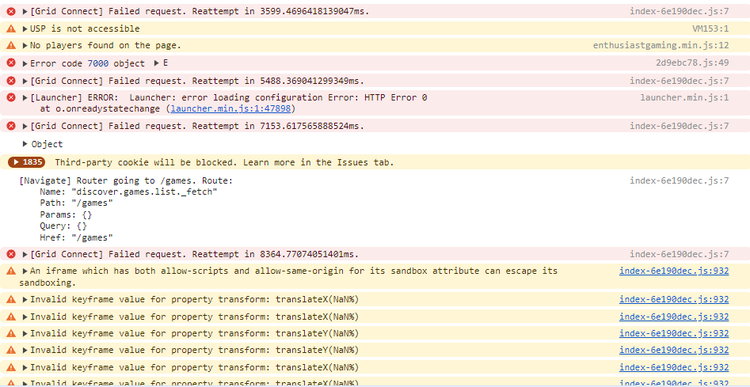Image resolution: width=750 pixels, height=387 pixels.
Task: Expand the iframe sandbox escape warning
Action: pos(25,271)
